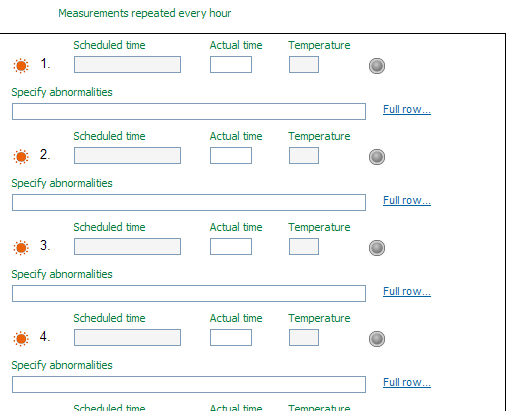The image size is (516, 411).
Task: Click the gray status circle for measurement 4
Action: click(x=377, y=339)
